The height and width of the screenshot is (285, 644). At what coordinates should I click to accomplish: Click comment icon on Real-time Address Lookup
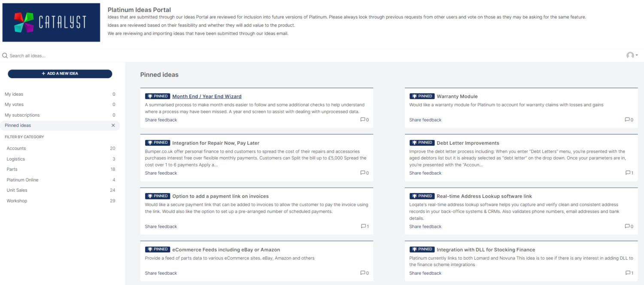click(627, 226)
